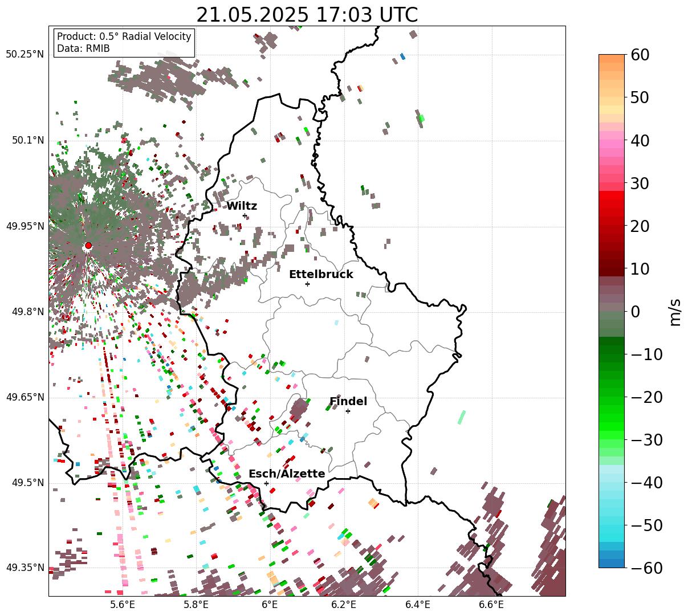Screen dimensions: 688x616
Task: Click the colorbar value 30
Action: pos(640,183)
